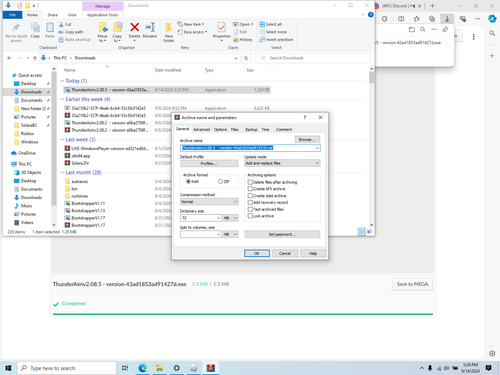Open the Share ribbon tab

pos(52,15)
